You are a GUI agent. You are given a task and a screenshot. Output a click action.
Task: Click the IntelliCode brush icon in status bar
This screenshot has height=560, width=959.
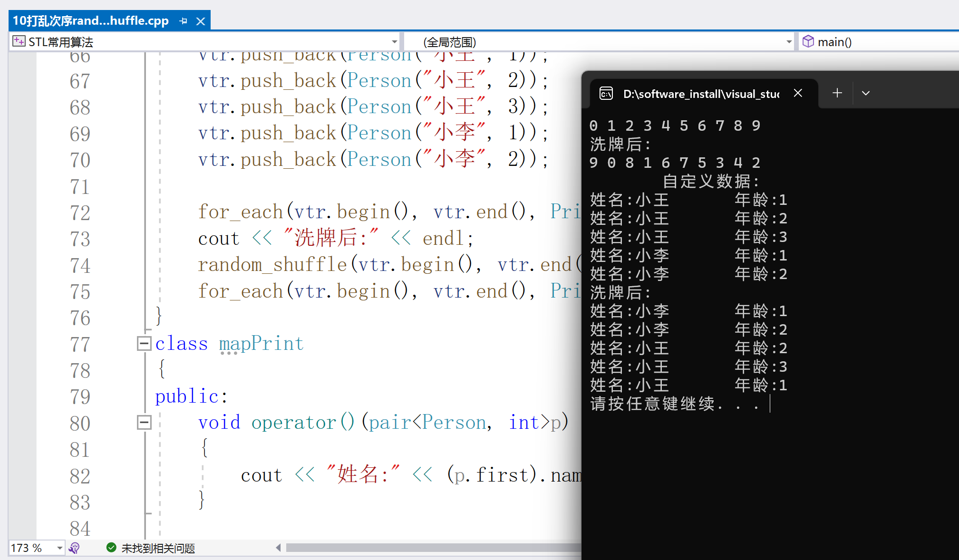point(74,548)
